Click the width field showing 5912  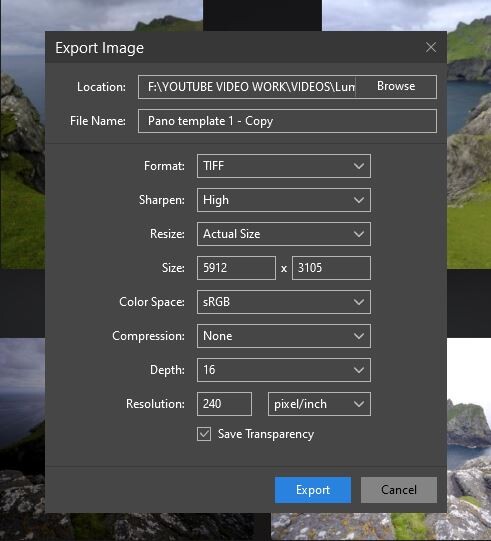(236, 268)
